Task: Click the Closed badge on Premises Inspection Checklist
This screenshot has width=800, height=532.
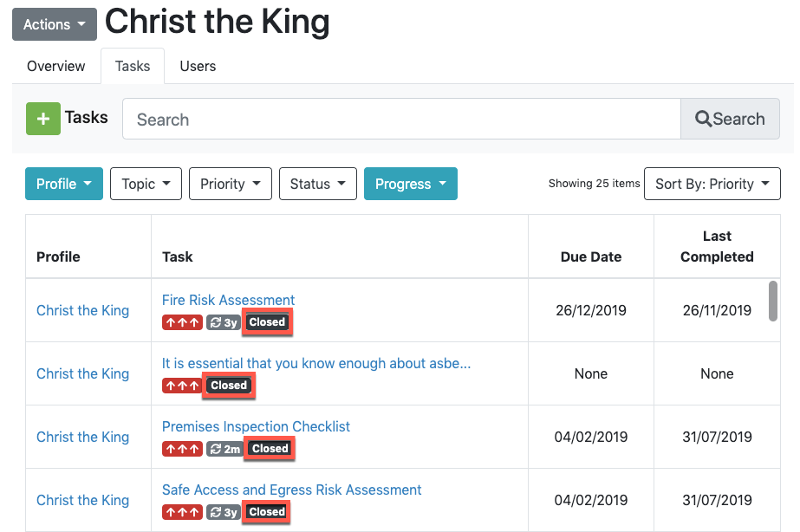Action: [269, 448]
